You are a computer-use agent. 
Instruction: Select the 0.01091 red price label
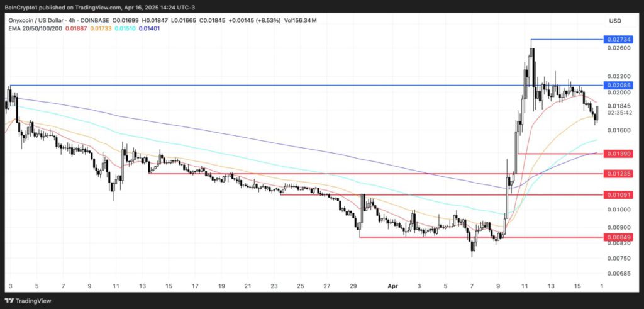(x=618, y=194)
